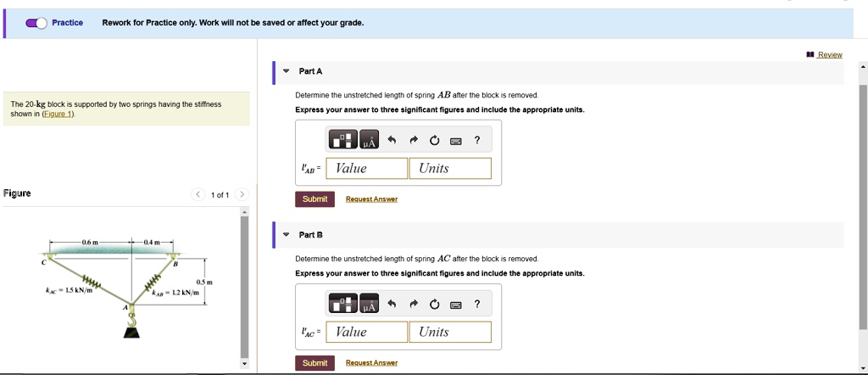Click Request Answer link for Part B

point(371,363)
